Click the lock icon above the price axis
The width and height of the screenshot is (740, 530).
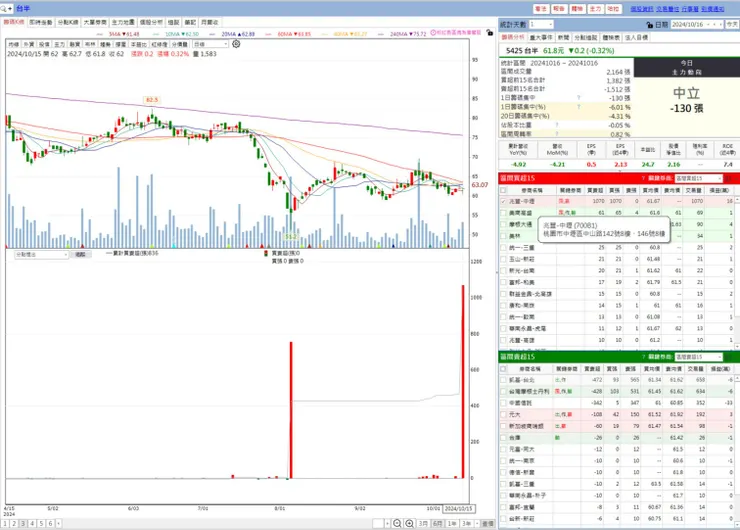coord(489,33)
